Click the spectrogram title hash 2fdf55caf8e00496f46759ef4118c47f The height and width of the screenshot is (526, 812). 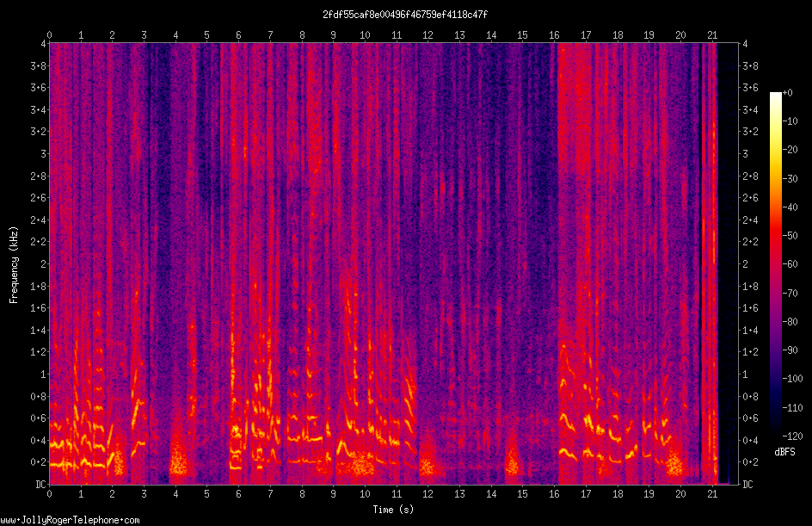click(405, 15)
